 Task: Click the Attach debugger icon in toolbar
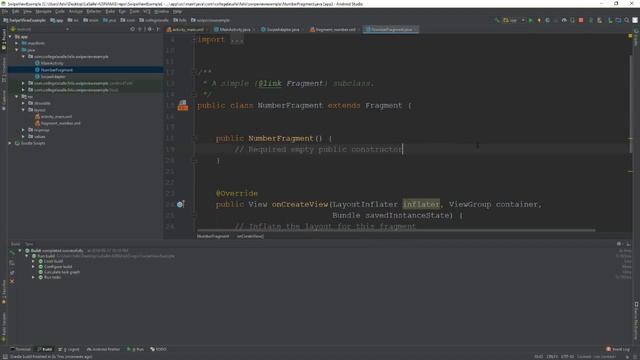coord(572,20)
